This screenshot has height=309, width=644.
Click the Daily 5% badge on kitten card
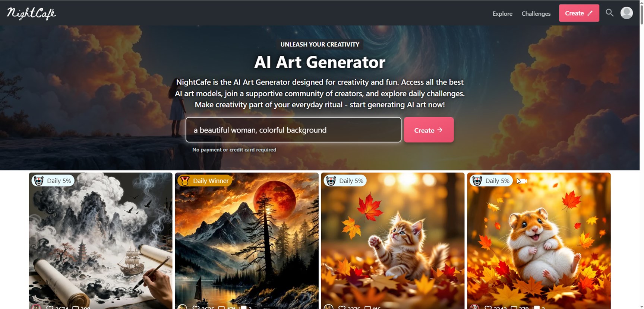[345, 181]
